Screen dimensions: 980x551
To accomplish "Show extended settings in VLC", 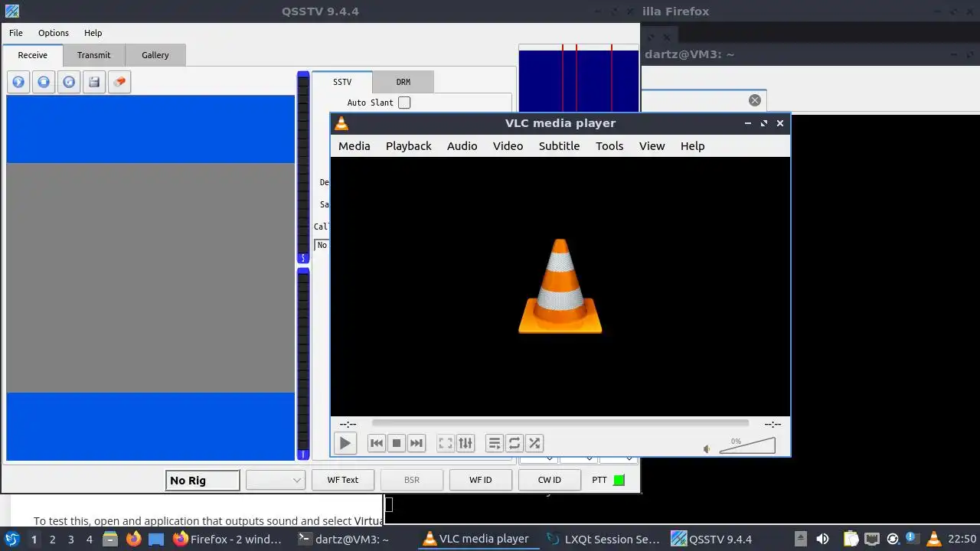I will click(x=465, y=443).
